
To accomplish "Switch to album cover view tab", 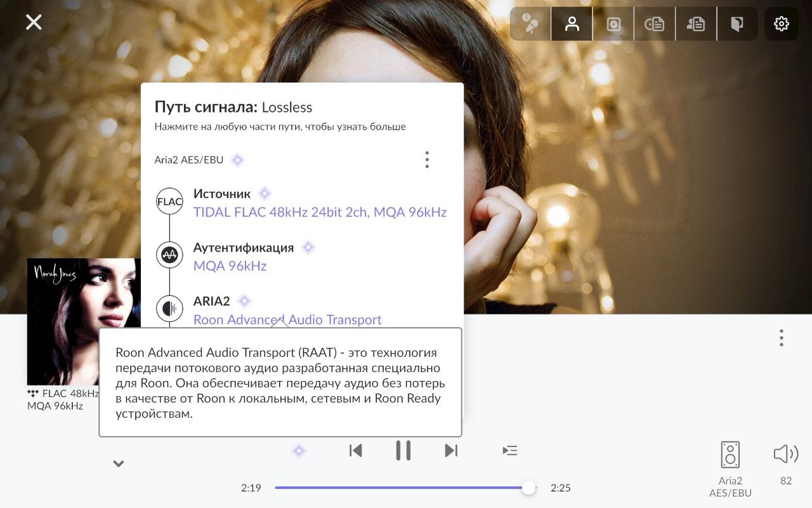I will (x=613, y=24).
